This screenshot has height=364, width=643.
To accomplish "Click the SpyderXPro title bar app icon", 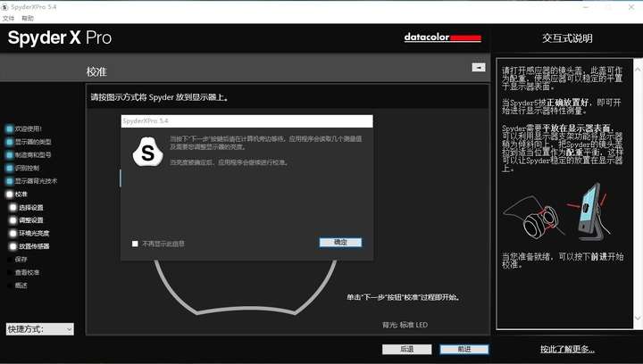I will [x=4, y=7].
